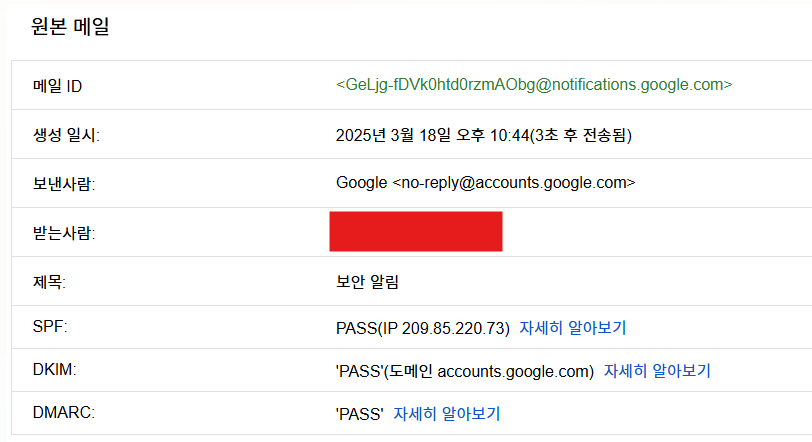Click the DMARC 'PASS' result text

(360, 414)
